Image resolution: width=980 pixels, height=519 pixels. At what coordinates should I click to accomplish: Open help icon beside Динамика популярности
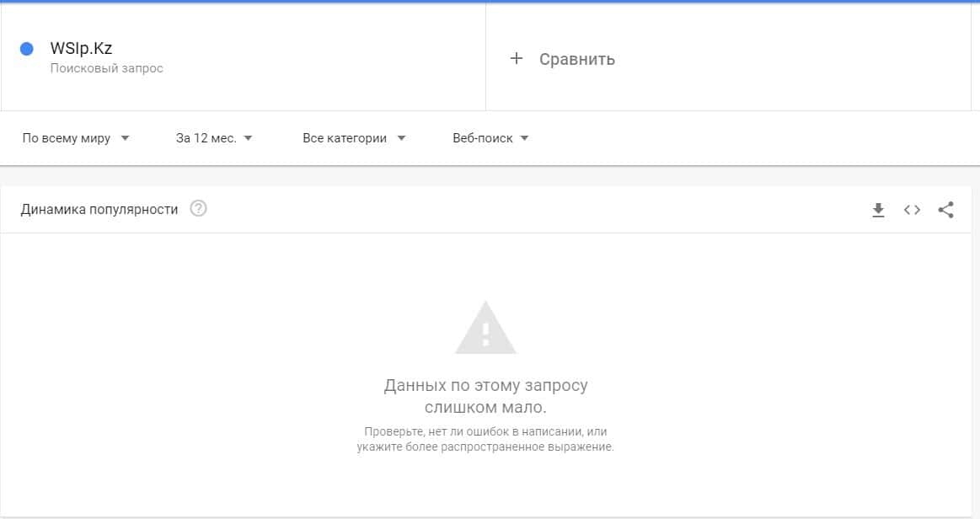click(198, 209)
